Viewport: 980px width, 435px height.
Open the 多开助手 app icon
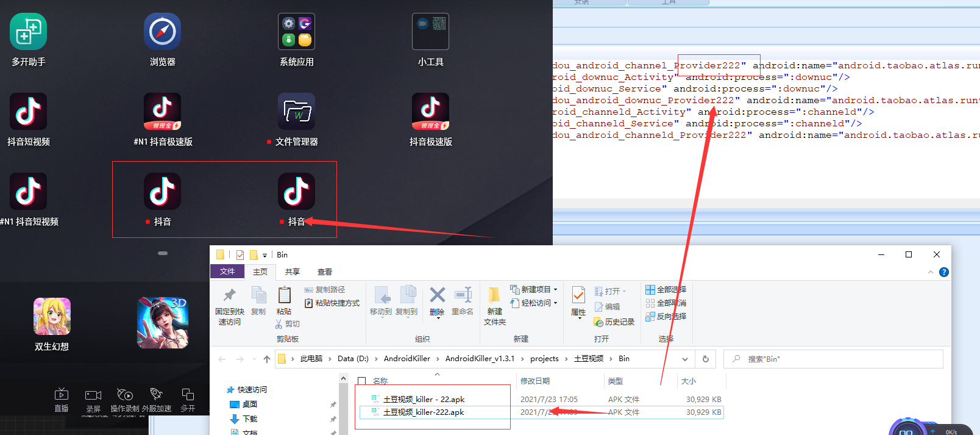click(28, 32)
